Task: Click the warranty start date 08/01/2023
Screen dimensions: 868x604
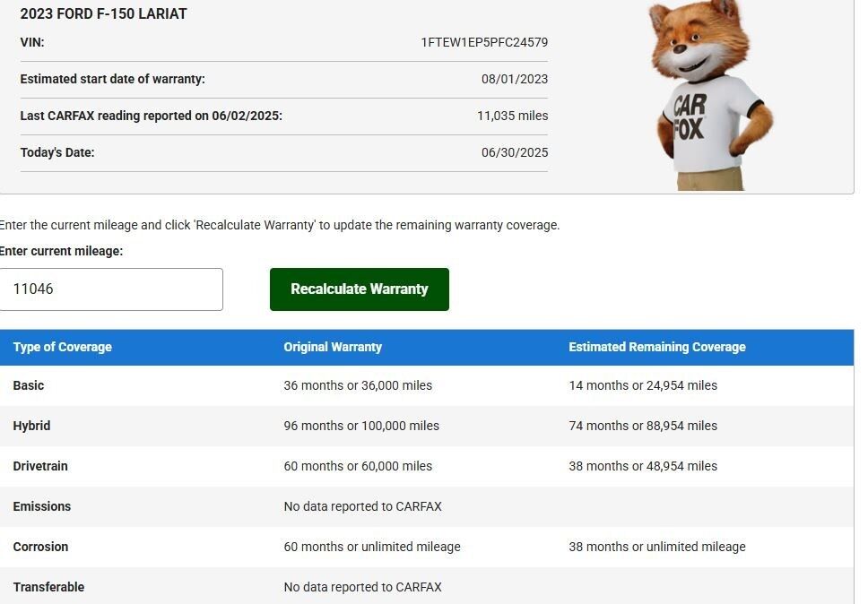Action: (515, 79)
